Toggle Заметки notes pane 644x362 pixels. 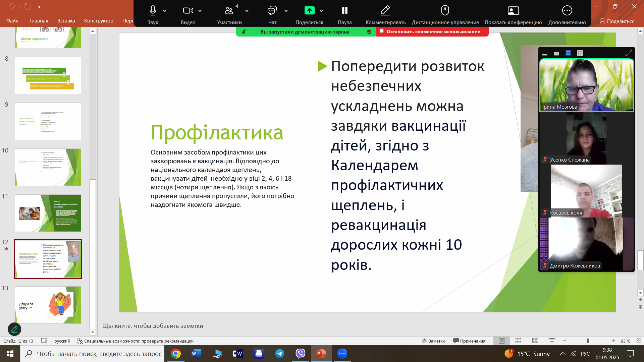click(x=433, y=341)
